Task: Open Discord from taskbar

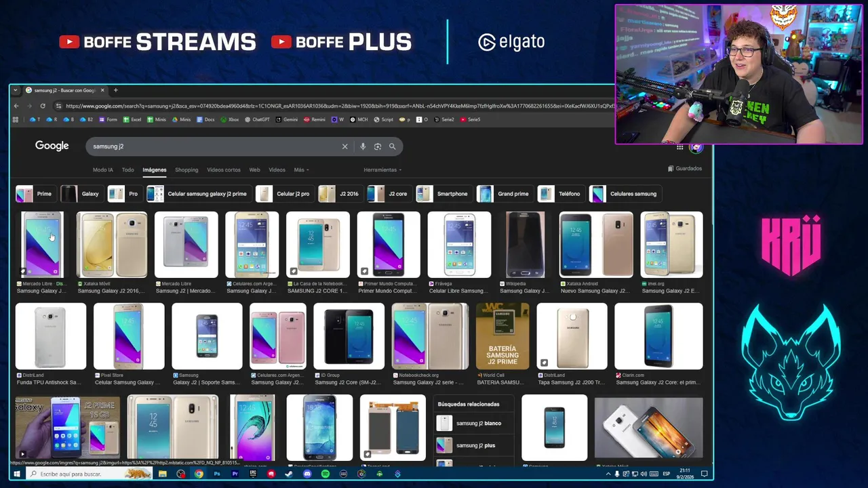Action: pyautogui.click(x=307, y=474)
